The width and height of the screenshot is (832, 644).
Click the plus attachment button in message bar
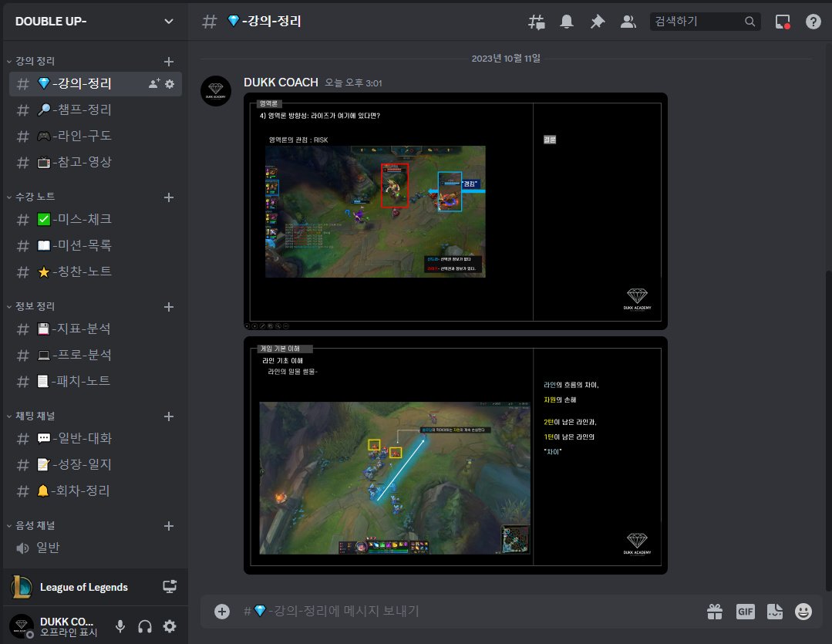click(222, 612)
